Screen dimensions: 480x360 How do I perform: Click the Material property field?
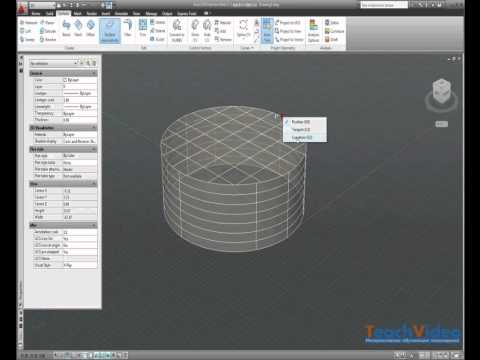[80, 134]
